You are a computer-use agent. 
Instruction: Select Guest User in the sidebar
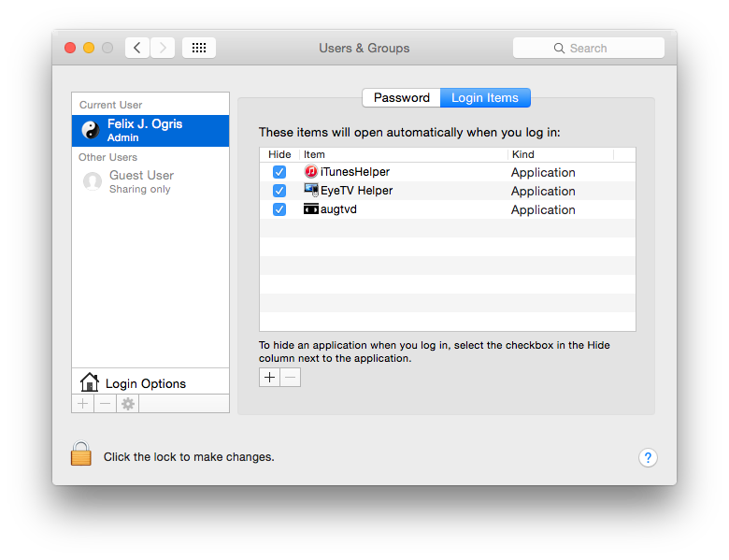tap(140, 181)
